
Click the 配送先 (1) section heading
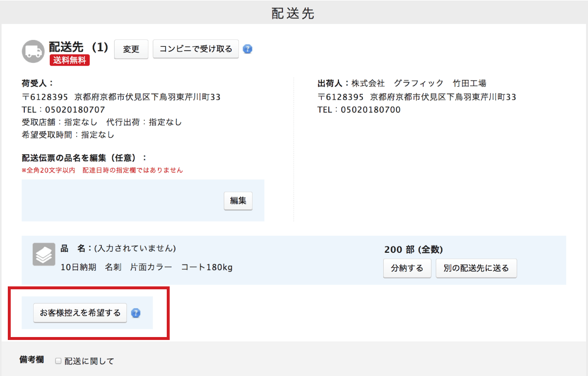pos(78,47)
